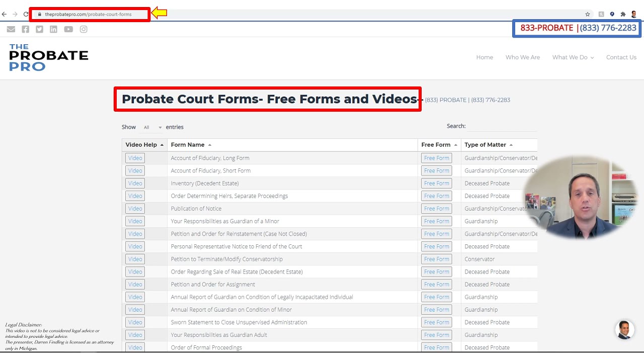Open the Extensions puzzle-piece menu
Image resolution: width=644 pixels, height=362 pixels.
623,14
